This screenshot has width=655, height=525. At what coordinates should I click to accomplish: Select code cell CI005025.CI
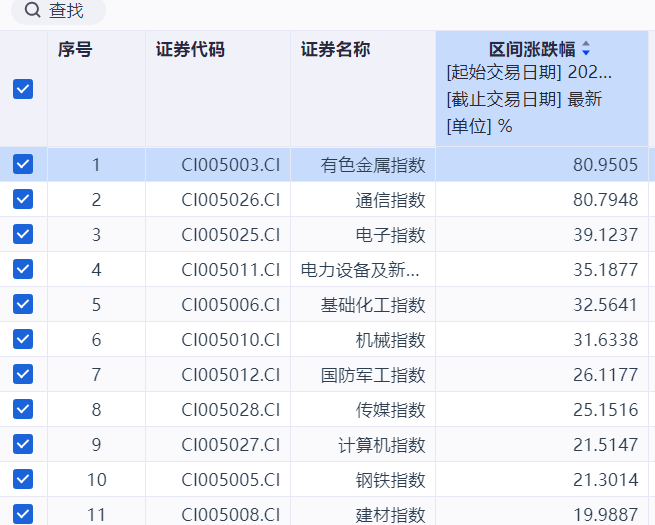tap(218, 235)
